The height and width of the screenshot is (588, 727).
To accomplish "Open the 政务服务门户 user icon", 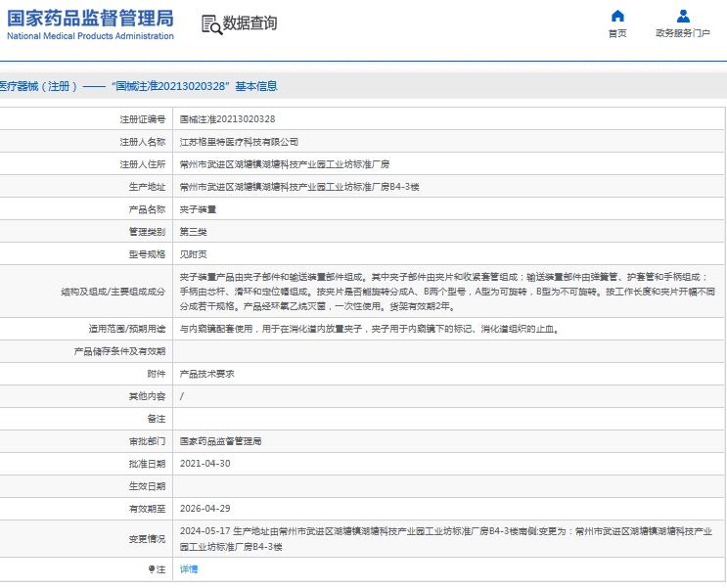I will (683, 17).
